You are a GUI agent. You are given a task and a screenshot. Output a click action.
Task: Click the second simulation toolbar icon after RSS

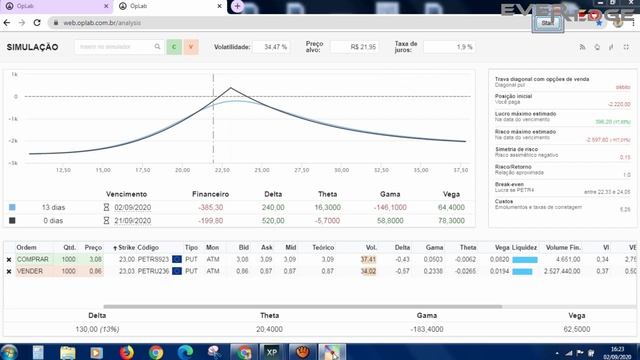point(597,47)
